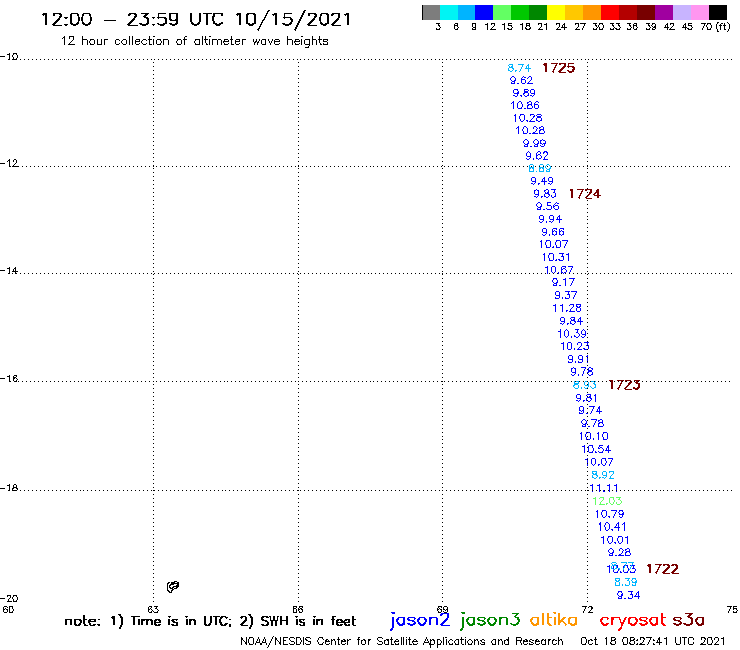Click the wave height value '9.56'
740x650 pixels.
[x=547, y=206]
